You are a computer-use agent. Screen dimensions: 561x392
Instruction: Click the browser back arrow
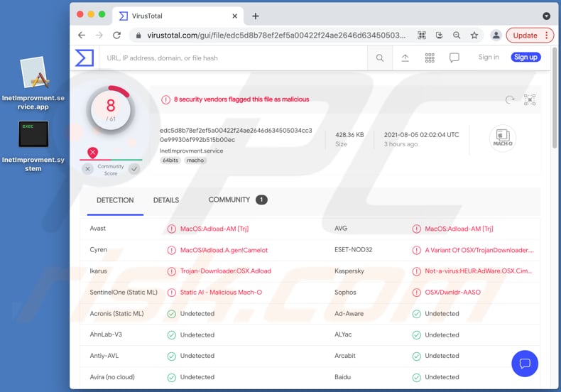[x=82, y=35]
